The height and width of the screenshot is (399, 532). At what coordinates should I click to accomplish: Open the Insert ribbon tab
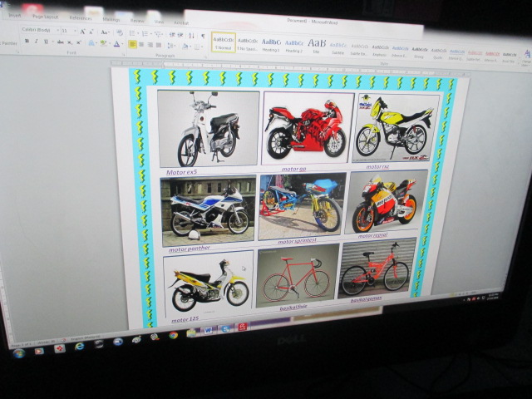tap(14, 15)
